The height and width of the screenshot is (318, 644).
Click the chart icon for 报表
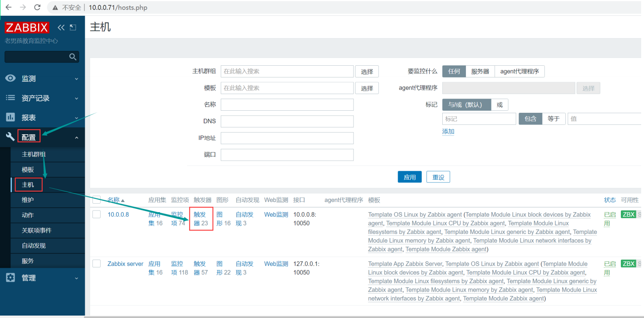[11, 117]
